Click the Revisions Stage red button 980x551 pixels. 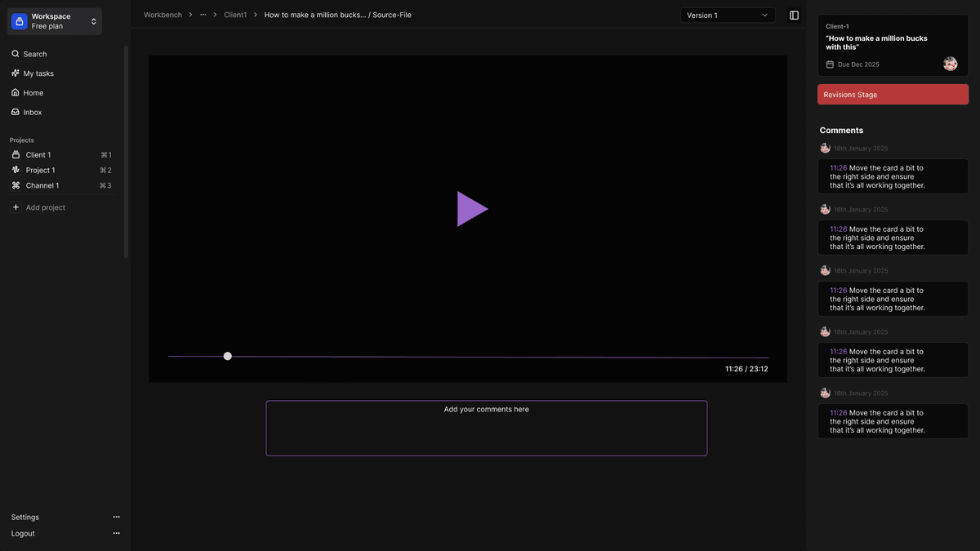pyautogui.click(x=893, y=95)
